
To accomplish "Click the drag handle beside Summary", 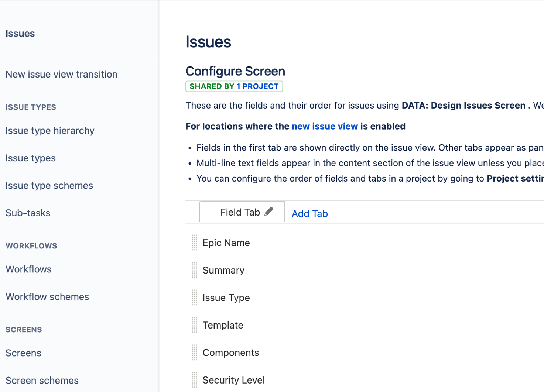I will click(x=194, y=270).
